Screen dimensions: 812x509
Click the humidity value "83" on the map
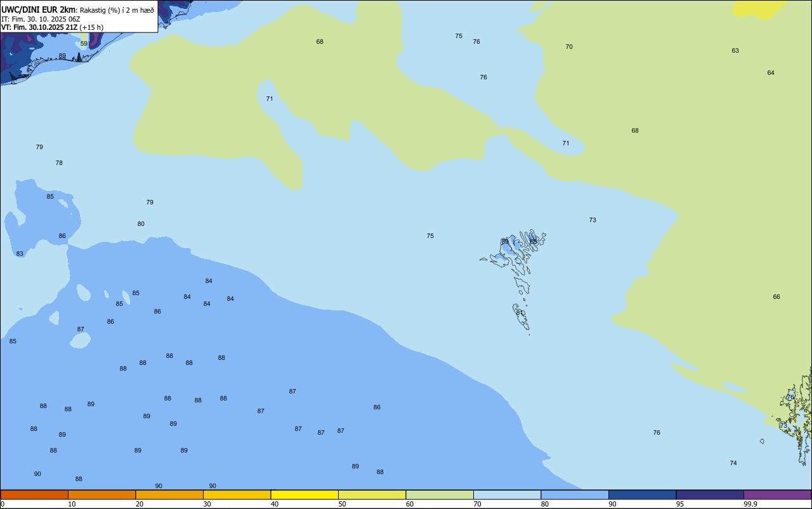[x=20, y=254]
